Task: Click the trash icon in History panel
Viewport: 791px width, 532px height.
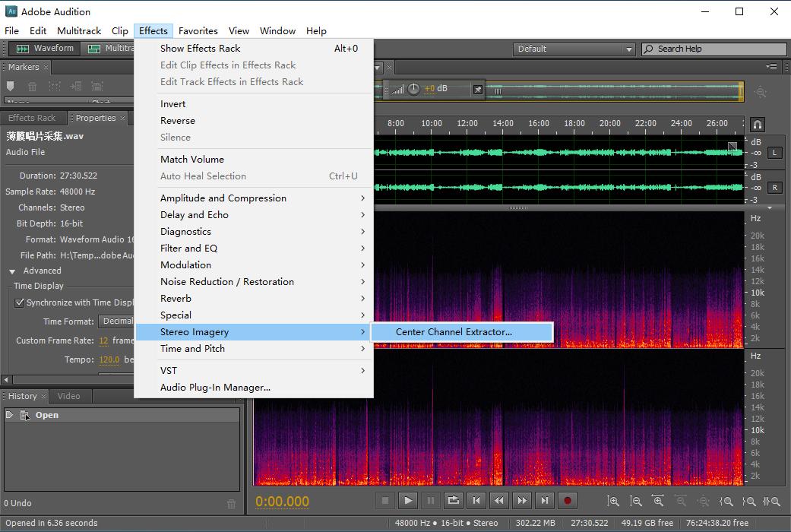Action: pos(232,504)
